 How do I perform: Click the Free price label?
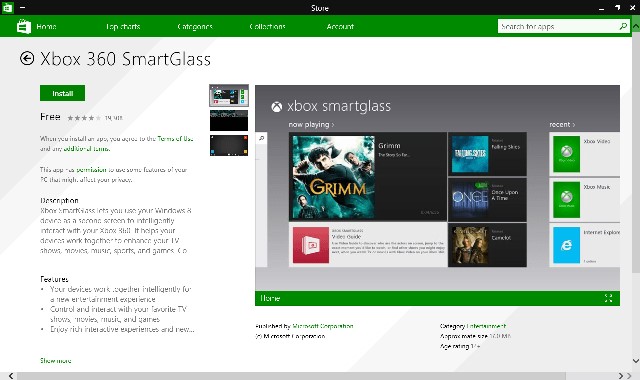coord(50,117)
